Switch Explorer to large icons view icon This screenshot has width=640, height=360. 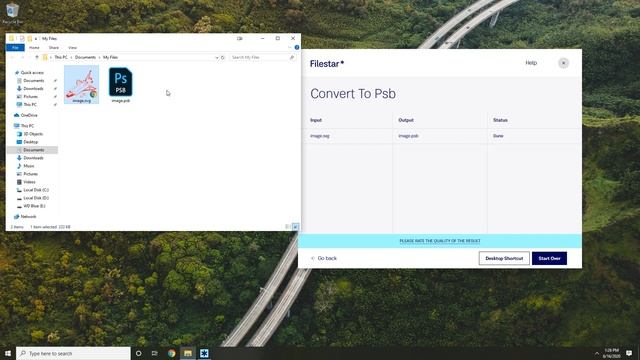295,227
